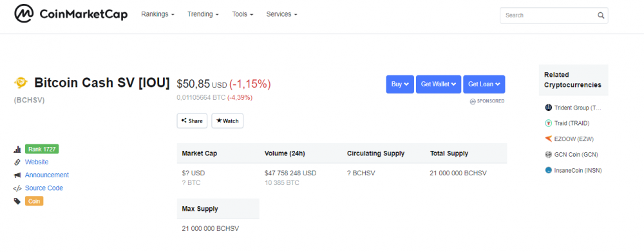
Task: Click the InsaneCoin blue icon
Action: tap(548, 170)
